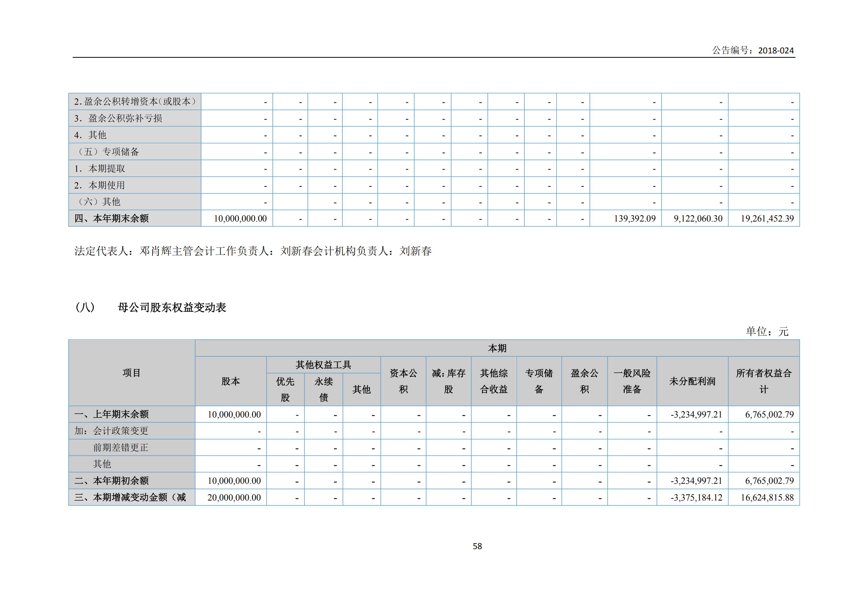The height and width of the screenshot is (614, 868).
Task: Click row label 2. 本期使用
Action: click(x=100, y=185)
